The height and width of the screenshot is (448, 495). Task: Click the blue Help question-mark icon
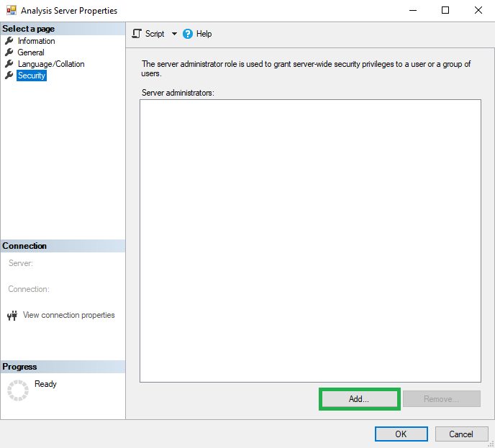pos(188,34)
